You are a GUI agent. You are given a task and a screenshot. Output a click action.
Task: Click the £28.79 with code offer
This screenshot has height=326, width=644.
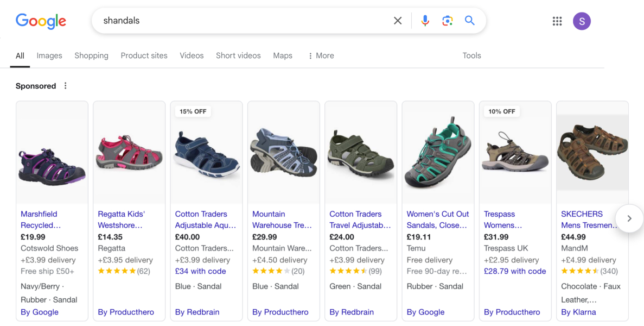[515, 271]
